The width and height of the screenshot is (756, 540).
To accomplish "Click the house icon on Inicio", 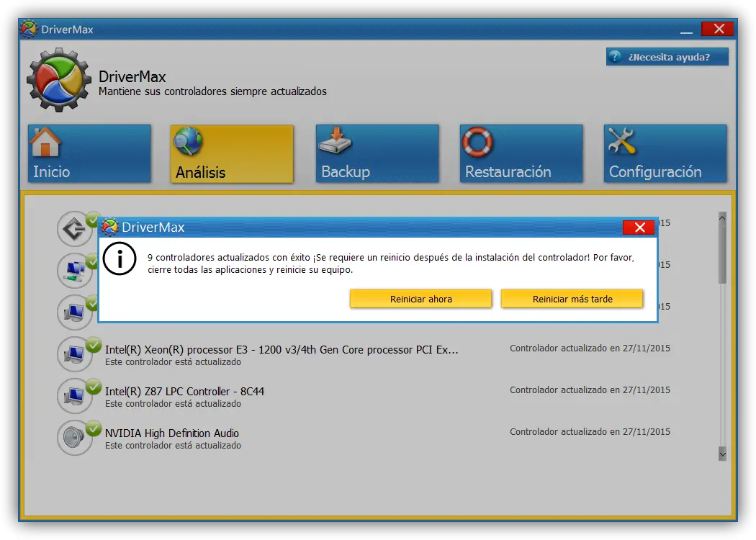I will 45,142.
